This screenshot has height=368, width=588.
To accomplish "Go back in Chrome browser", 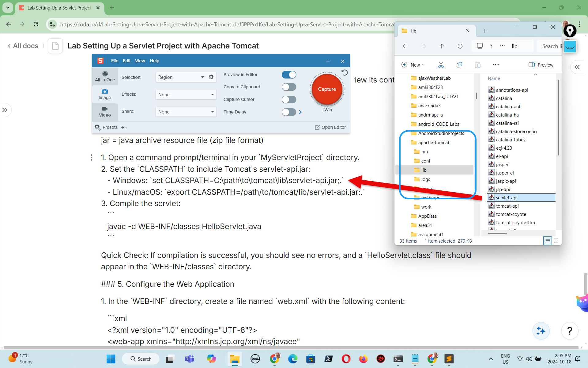I will tap(9, 24).
